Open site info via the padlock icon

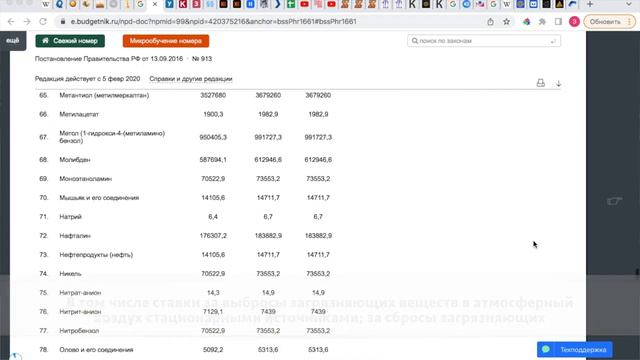point(63,22)
